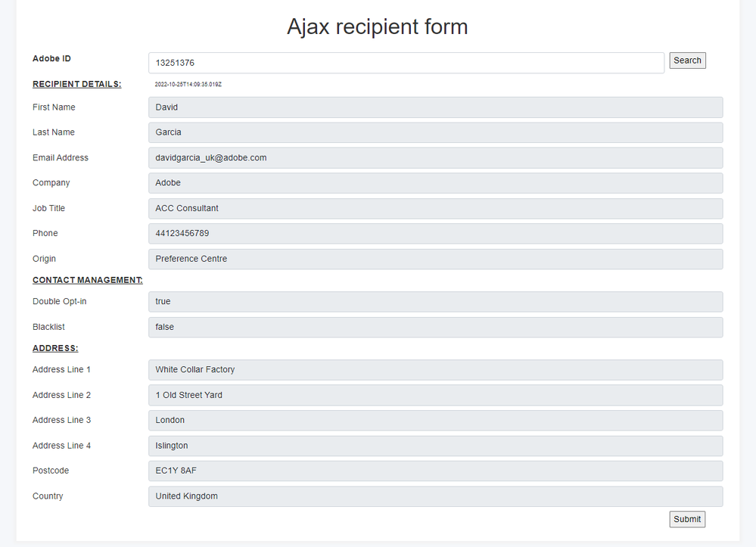Focus the Address Line 4 field
Image resolution: width=756 pixels, height=547 pixels.
[435, 446]
